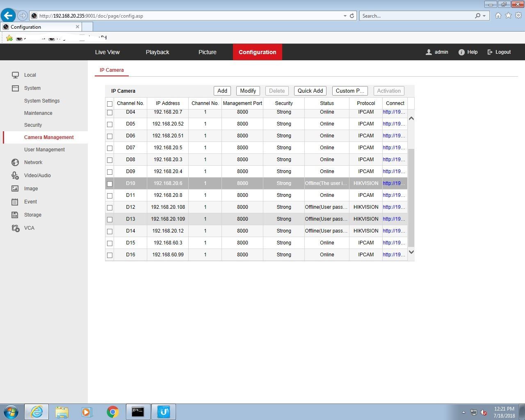Open the address bar history dropdown
Viewport: 525px width, 420px height.
tap(345, 16)
